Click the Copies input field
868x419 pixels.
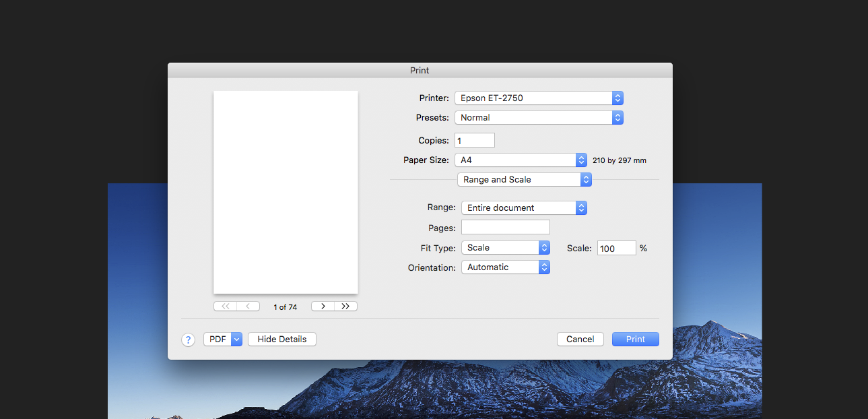click(x=475, y=140)
